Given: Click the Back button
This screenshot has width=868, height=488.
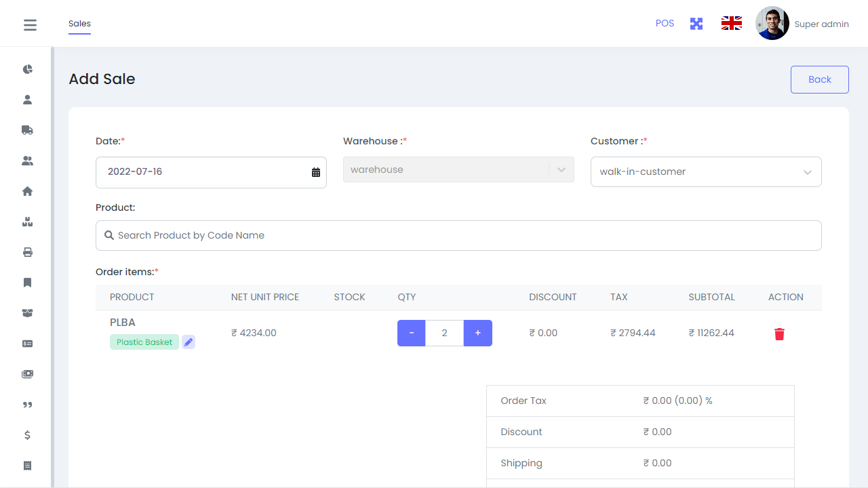Looking at the screenshot, I should [819, 79].
